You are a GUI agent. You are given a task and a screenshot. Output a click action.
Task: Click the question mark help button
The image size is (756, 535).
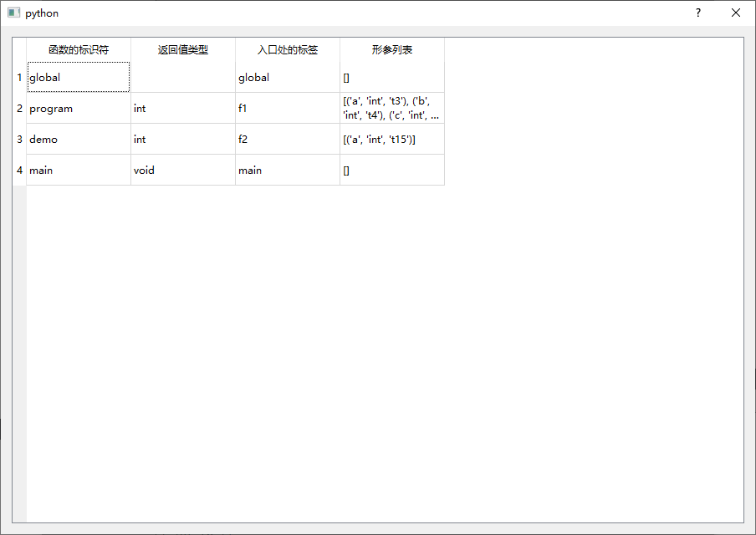coord(698,13)
